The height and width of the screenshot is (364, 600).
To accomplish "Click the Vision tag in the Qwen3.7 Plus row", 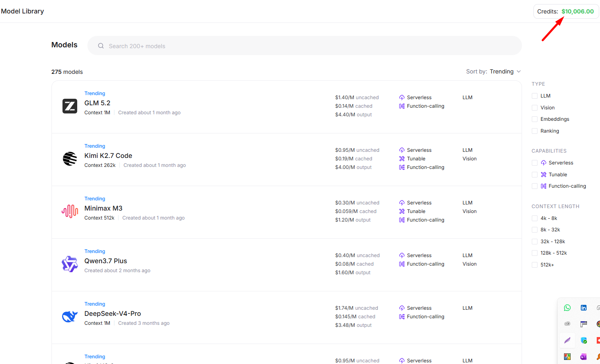I will [470, 264].
